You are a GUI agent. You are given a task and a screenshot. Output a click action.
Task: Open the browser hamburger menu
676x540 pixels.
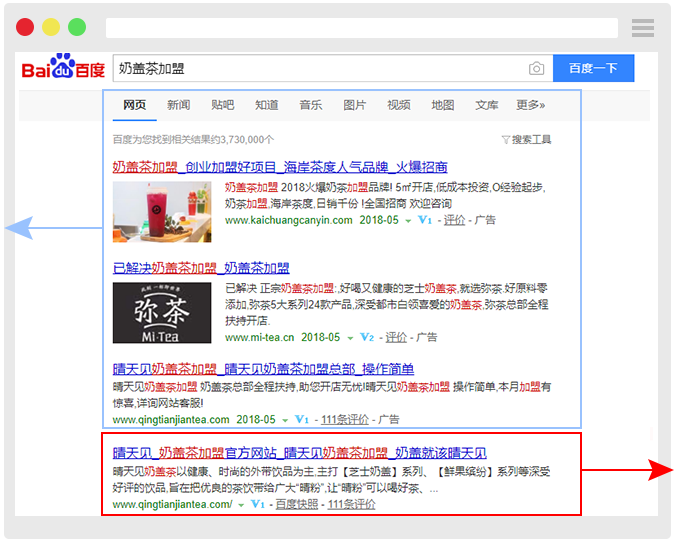pyautogui.click(x=643, y=27)
